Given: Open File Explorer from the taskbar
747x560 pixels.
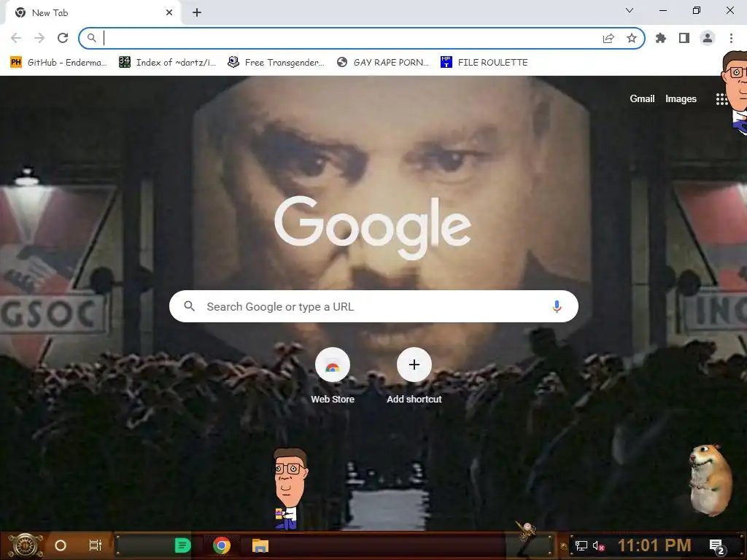Looking at the screenshot, I should coord(260,545).
